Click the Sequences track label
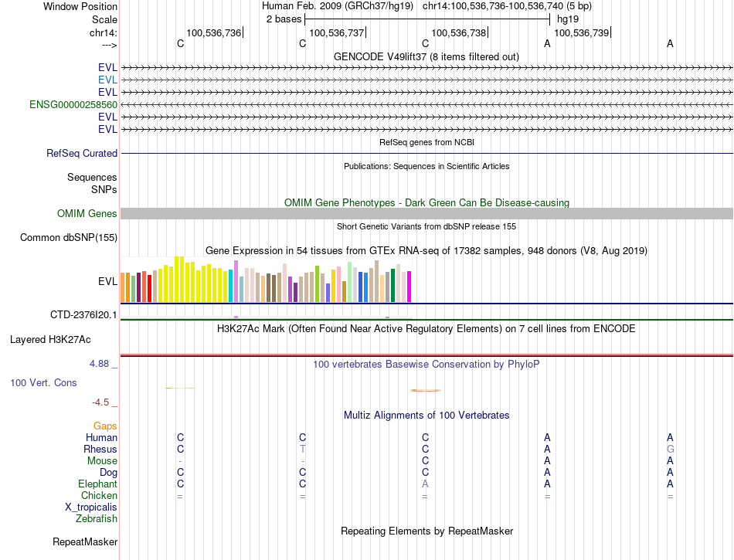734x560 pixels. point(92,178)
